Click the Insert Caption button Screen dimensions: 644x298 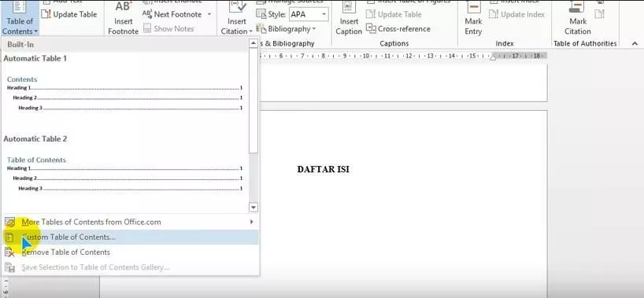349,18
